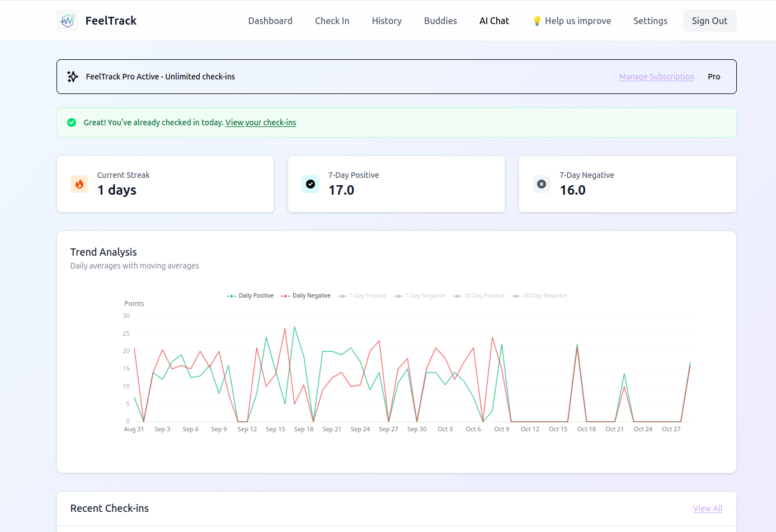Click the Pro badge in the subscription banner
Image resolution: width=776 pixels, height=532 pixels.
[x=714, y=77]
